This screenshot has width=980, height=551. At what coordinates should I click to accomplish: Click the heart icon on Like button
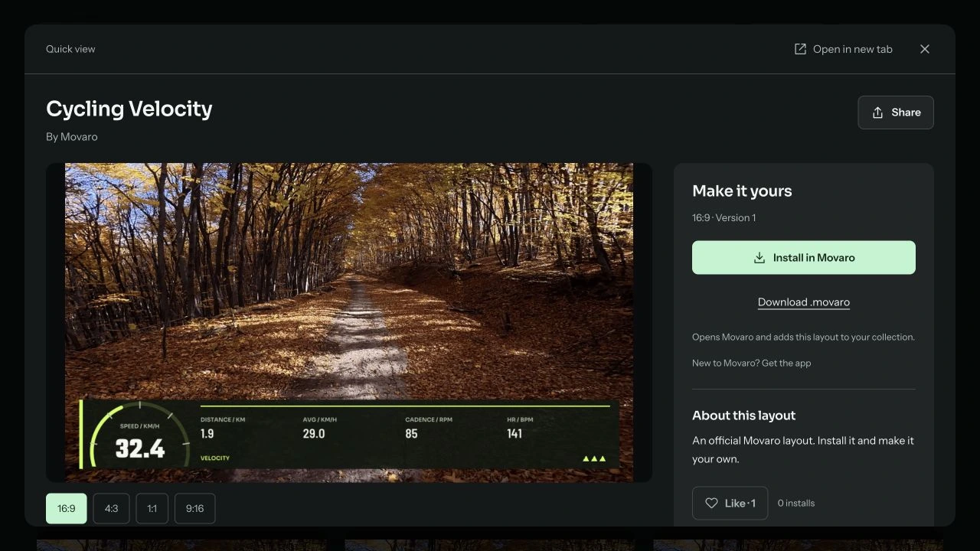tap(711, 503)
